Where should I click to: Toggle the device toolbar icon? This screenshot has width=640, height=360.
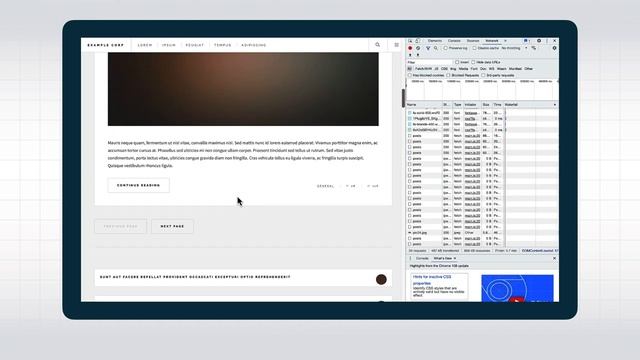coord(417,41)
